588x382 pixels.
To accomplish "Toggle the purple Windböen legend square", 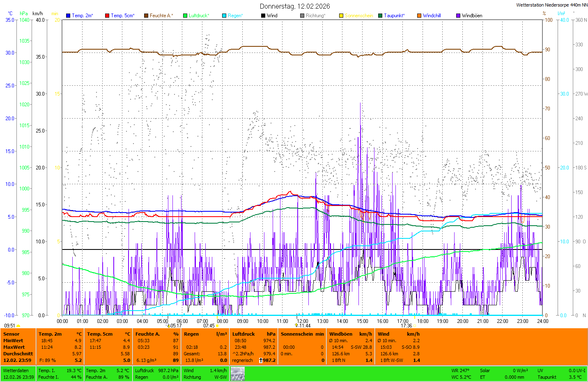I will coord(458,16).
